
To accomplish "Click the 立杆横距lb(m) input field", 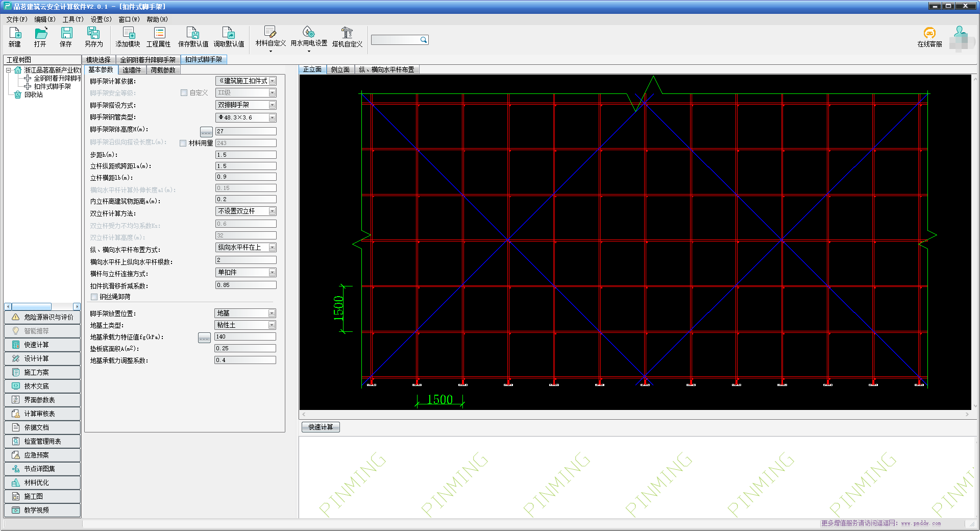I will (x=246, y=177).
